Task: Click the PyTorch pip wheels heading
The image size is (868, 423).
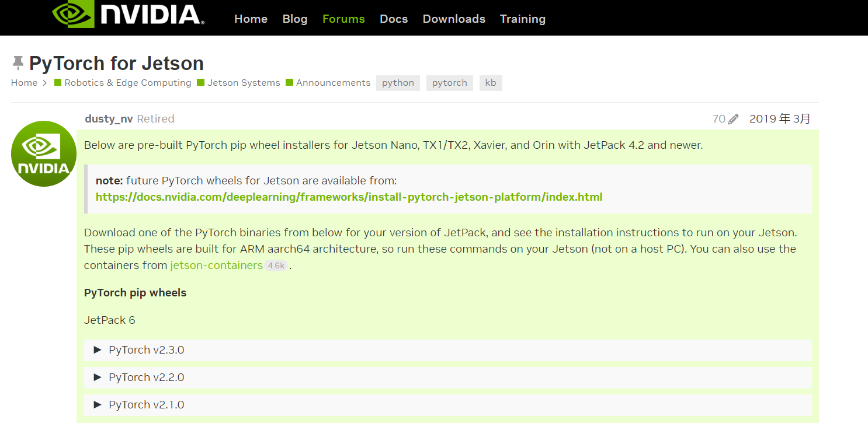Action: (135, 292)
